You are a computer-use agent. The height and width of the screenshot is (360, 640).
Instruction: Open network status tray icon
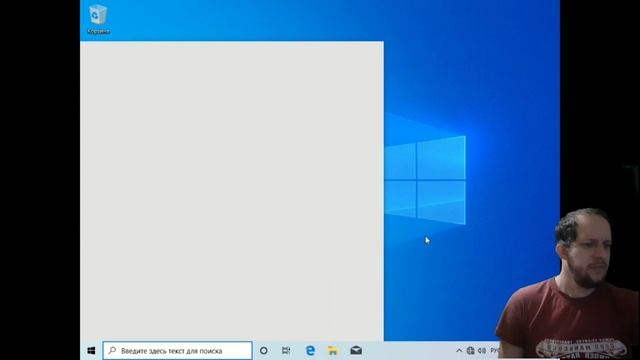pyautogui.click(x=470, y=351)
